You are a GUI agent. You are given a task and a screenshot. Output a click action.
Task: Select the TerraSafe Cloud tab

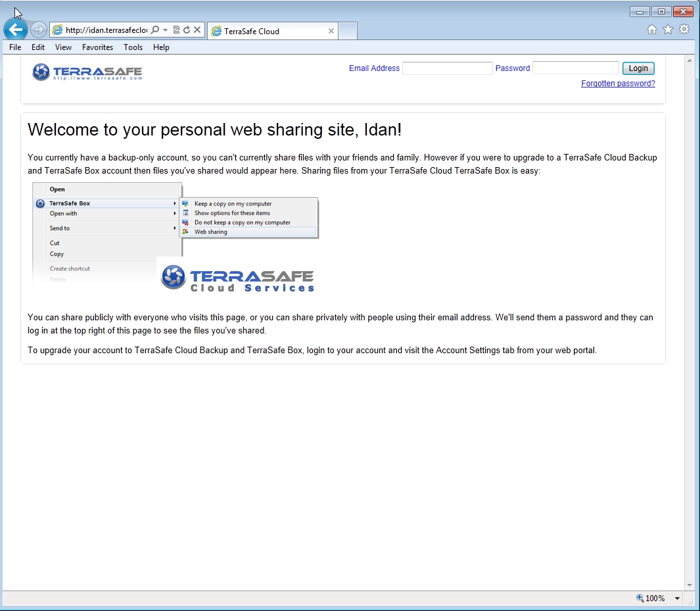[x=273, y=31]
